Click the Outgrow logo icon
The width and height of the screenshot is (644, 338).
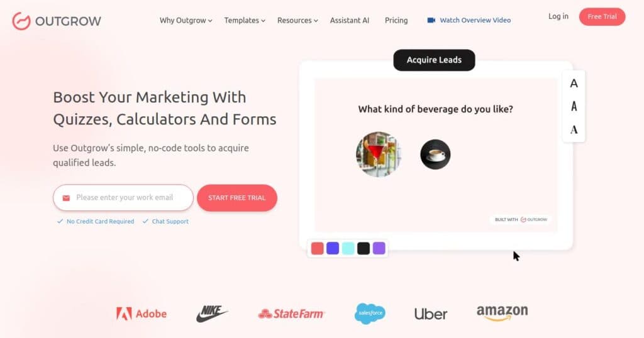click(21, 21)
